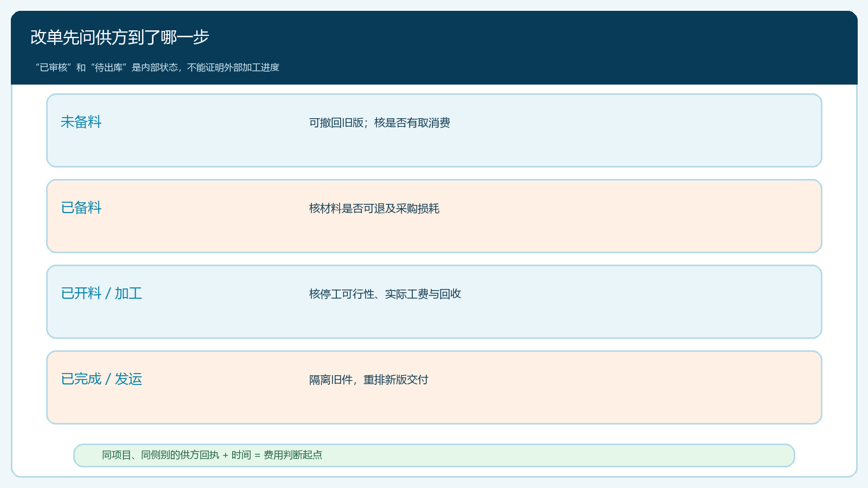Image resolution: width=868 pixels, height=488 pixels.
Task: Select the text 核停工可行性、实际工费与回收
Action: [385, 294]
